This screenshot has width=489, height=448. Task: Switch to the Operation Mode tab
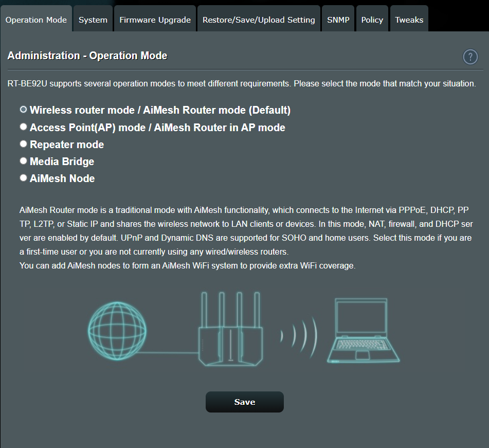point(36,19)
